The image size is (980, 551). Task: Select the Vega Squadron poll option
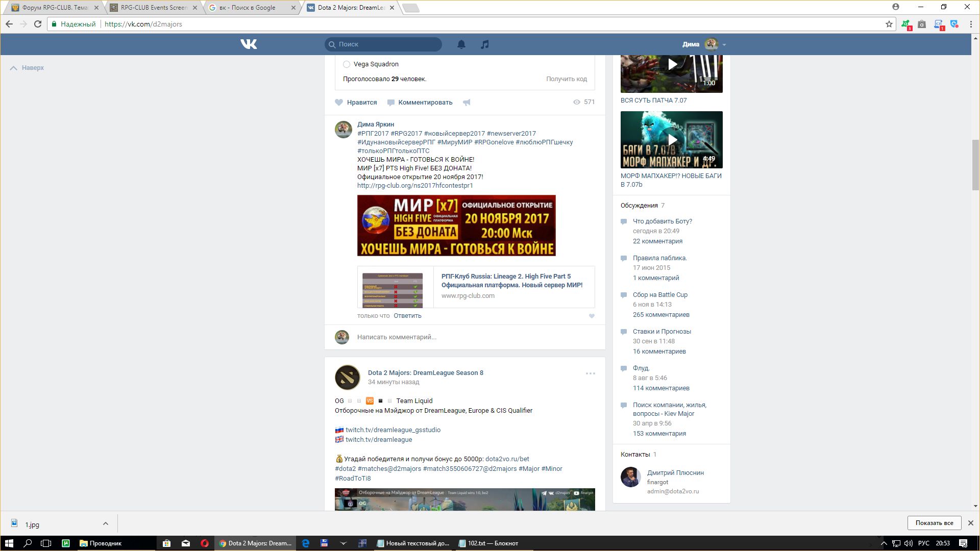347,64
